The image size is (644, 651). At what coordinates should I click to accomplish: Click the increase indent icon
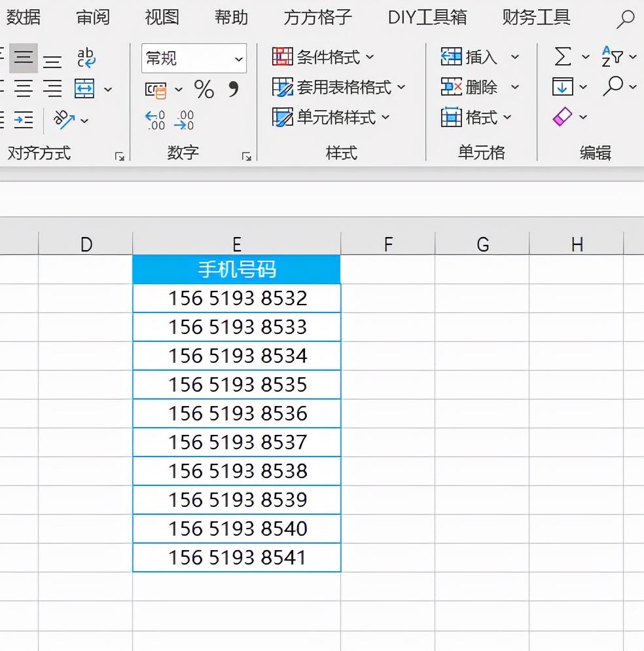coord(24,120)
